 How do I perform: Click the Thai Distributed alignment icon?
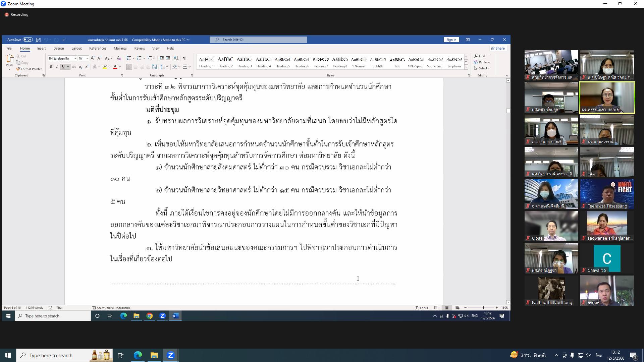154,67
